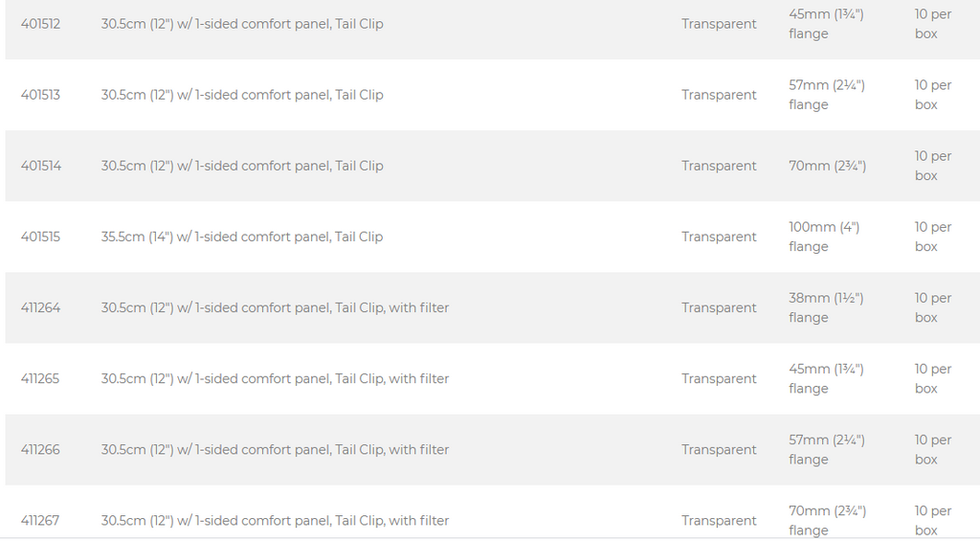Select product number 401514
Screen dimensions: 980x542
click(x=41, y=166)
